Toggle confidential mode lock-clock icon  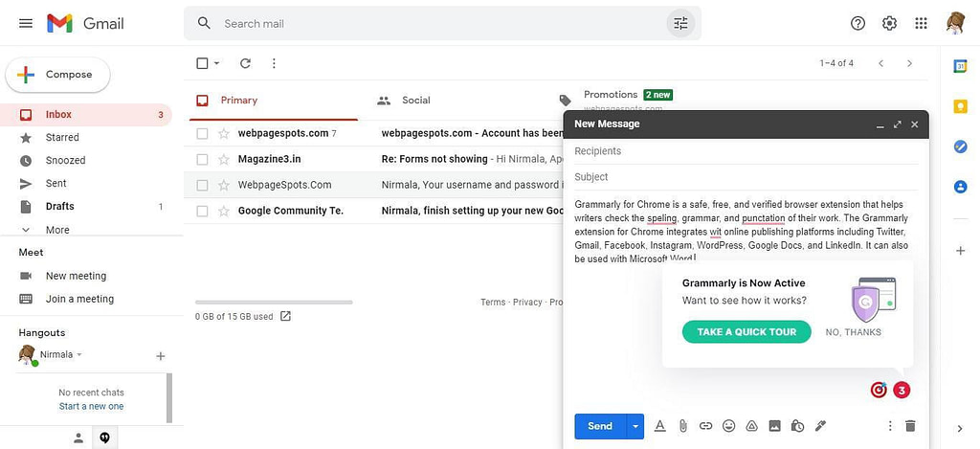point(797,426)
